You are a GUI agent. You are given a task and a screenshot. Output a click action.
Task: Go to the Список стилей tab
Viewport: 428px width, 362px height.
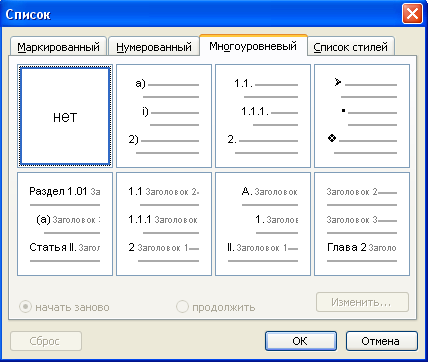click(351, 47)
